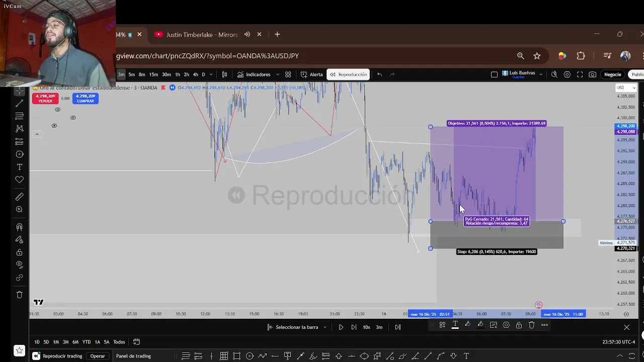
Task: Expand Luis Buelvas layout dropdown
Action: (x=541, y=74)
